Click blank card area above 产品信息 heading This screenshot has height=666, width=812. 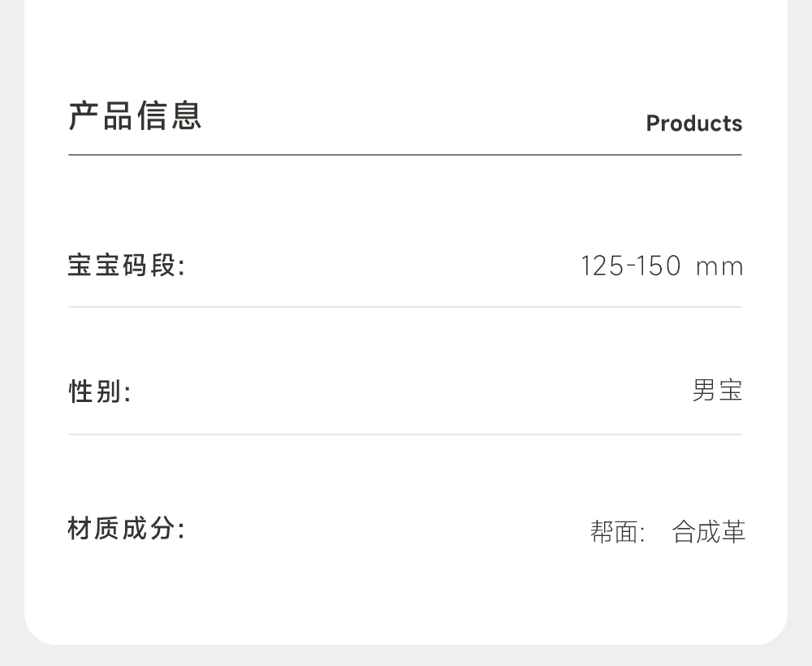(406, 41)
